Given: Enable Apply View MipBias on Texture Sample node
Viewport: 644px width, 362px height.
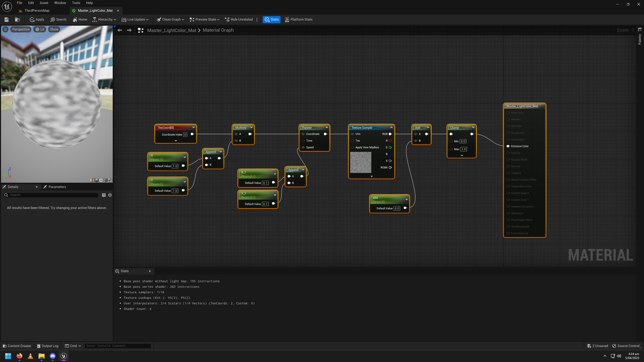Looking at the screenshot, I should pos(353,147).
